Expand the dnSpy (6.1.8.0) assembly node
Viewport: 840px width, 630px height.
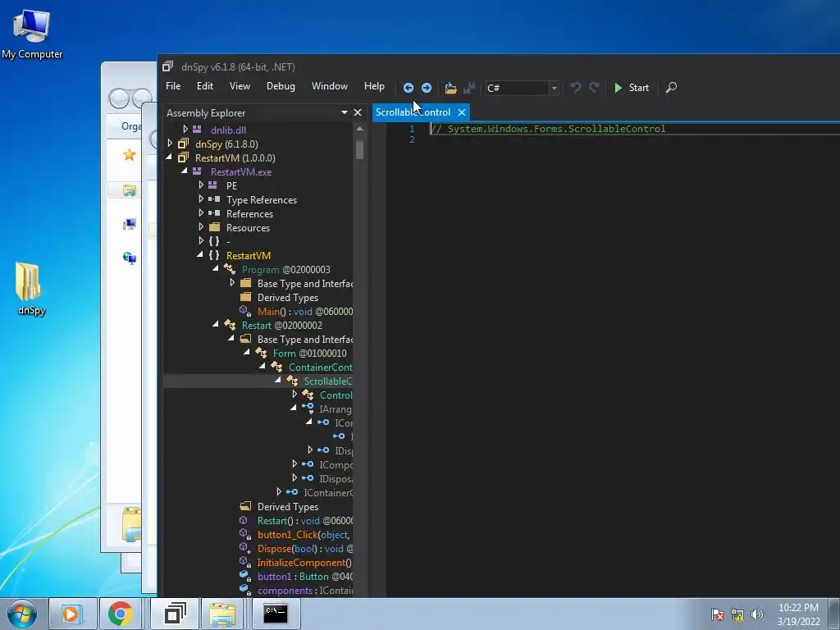[170, 143]
